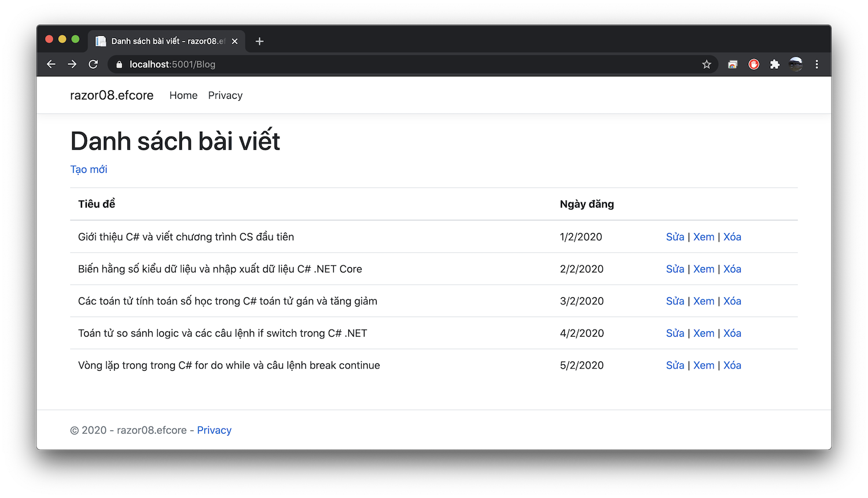Screen dimensions: 868x498
Task: Click the title Các toán tử tính toán số học
Action: click(x=227, y=301)
